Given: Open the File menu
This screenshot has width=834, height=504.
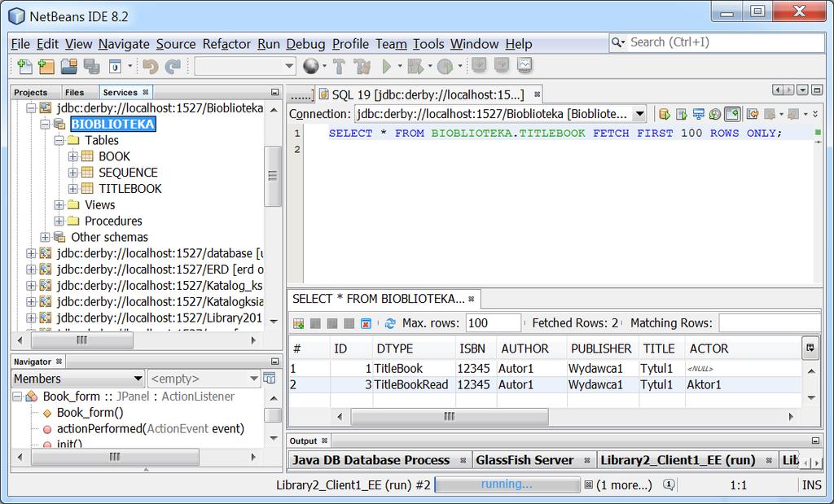Looking at the screenshot, I should click(20, 44).
